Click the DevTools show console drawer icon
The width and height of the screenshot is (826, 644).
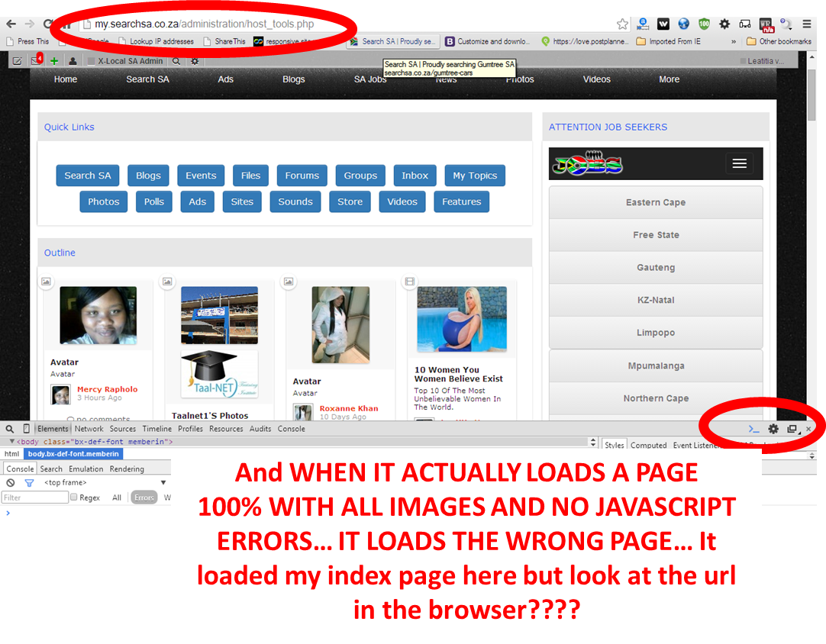pos(753,430)
